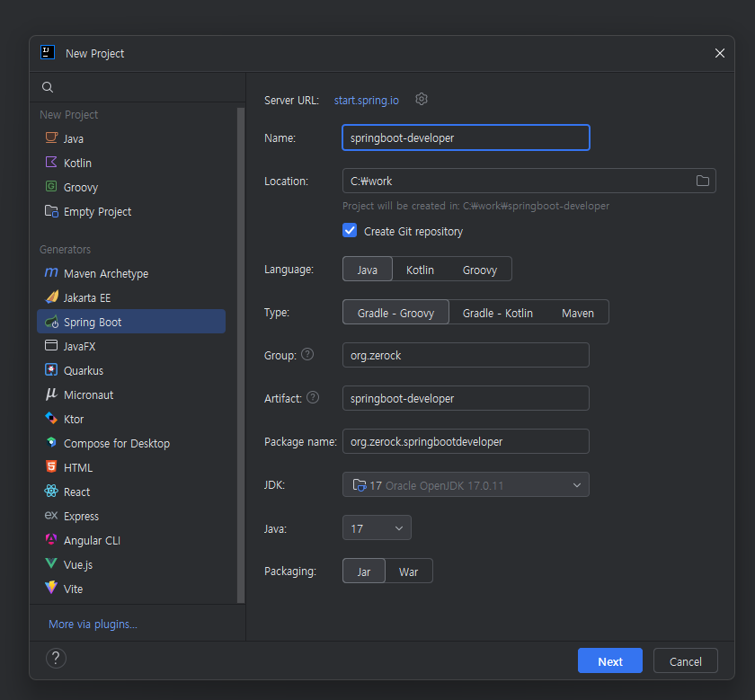Click the Java coffee cup icon
Screen dimensions: 755x700
51,137
